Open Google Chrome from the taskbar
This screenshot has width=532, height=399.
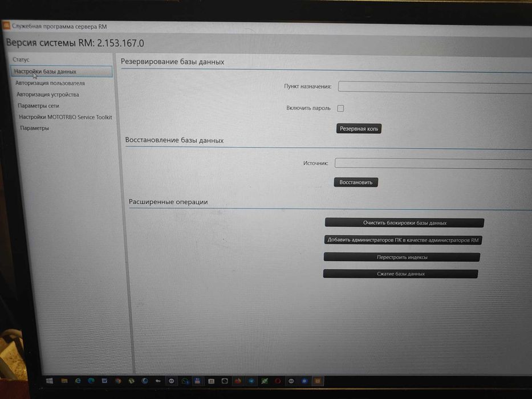pyautogui.click(x=117, y=381)
